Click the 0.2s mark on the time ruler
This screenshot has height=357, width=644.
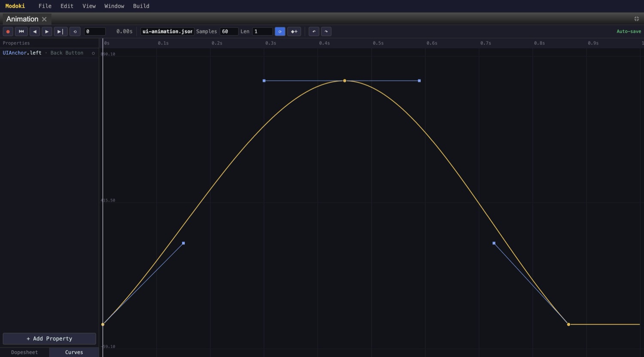coord(217,43)
